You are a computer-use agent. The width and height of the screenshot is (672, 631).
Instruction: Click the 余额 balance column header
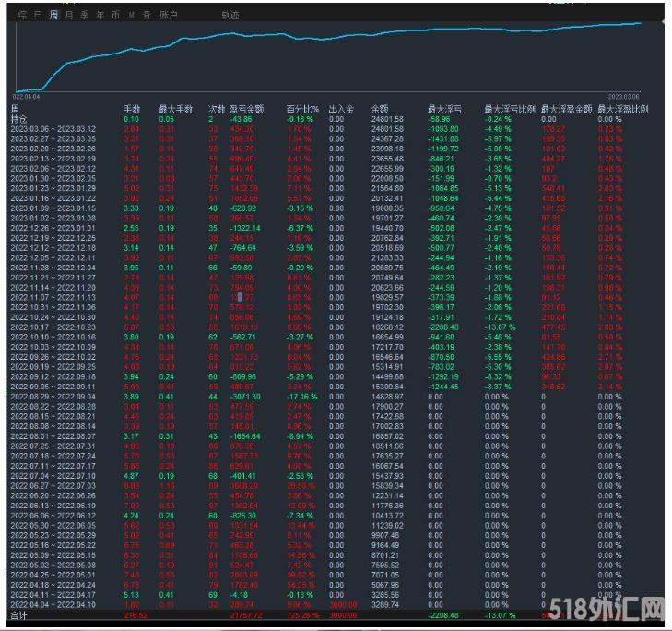(x=380, y=110)
